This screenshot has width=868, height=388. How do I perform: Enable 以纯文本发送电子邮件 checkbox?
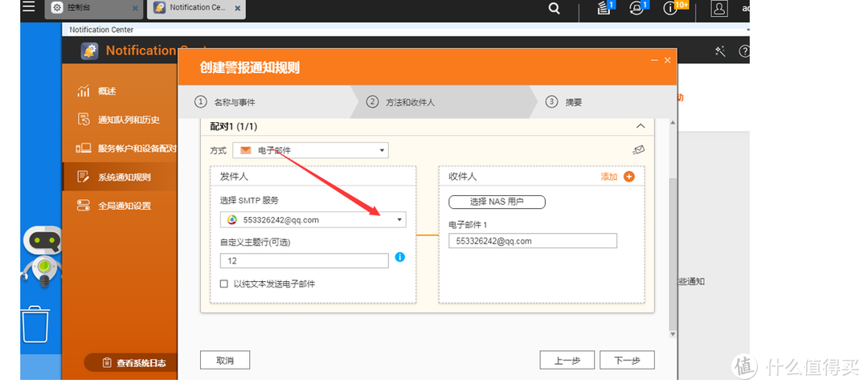pos(224,284)
